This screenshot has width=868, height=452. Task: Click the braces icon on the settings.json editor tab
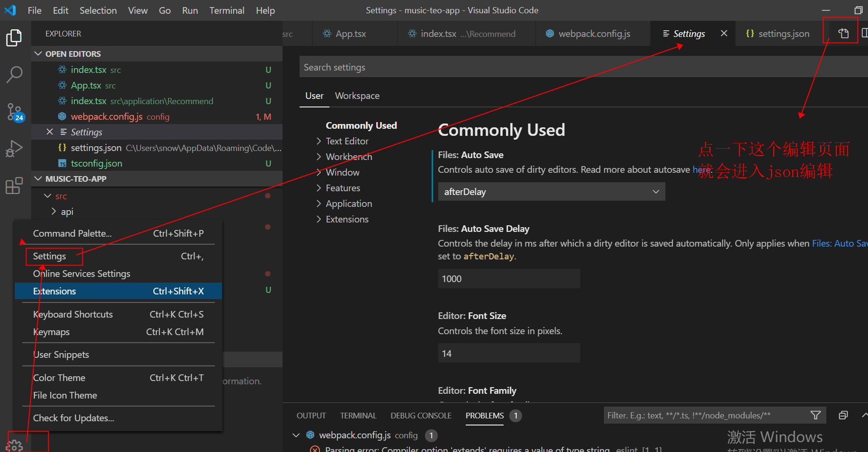pos(750,34)
